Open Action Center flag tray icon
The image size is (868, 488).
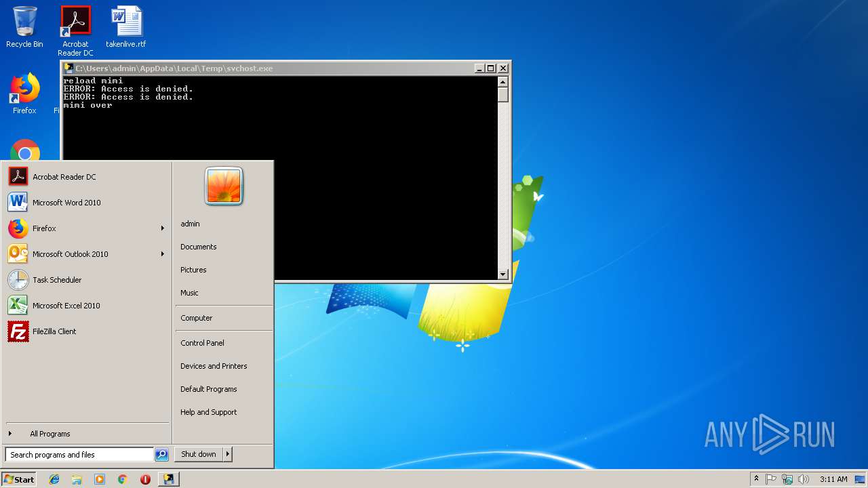(x=771, y=479)
